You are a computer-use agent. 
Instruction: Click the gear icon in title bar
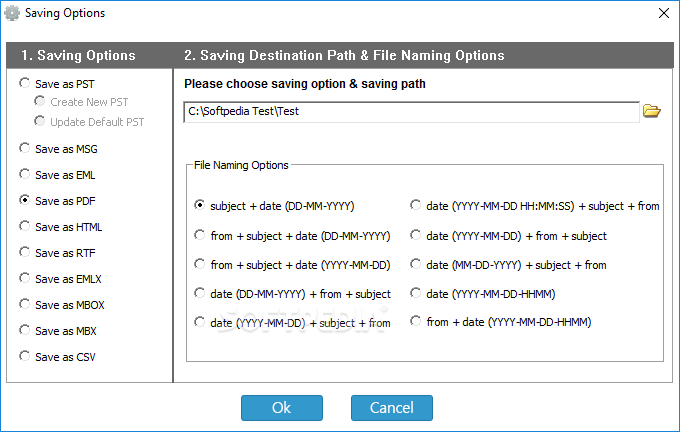point(12,13)
